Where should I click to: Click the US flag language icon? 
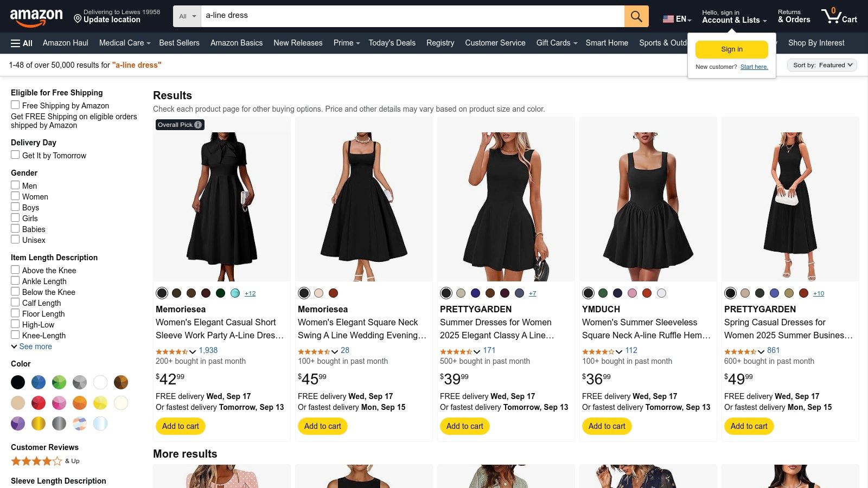[x=668, y=19]
